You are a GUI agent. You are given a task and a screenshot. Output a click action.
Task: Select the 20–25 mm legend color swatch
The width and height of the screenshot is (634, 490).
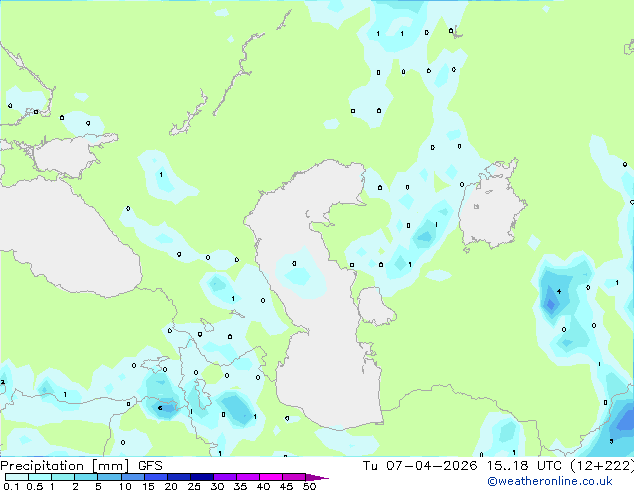(x=178, y=477)
